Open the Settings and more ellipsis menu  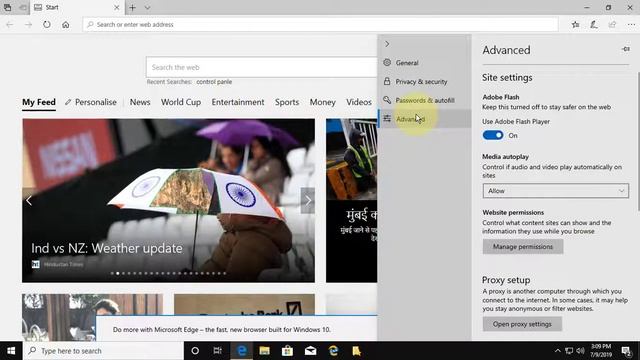point(631,24)
